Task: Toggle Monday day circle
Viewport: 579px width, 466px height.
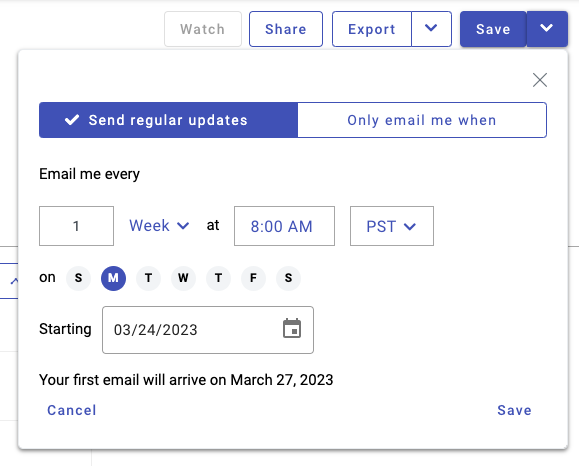Action: pos(113,278)
